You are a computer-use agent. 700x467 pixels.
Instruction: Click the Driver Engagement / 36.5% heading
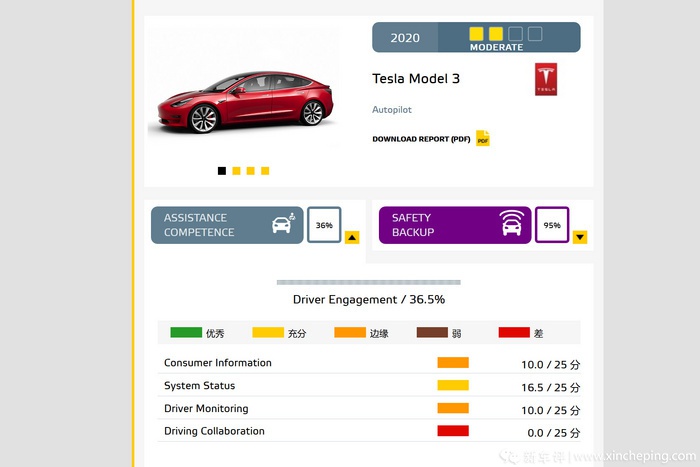point(369,300)
